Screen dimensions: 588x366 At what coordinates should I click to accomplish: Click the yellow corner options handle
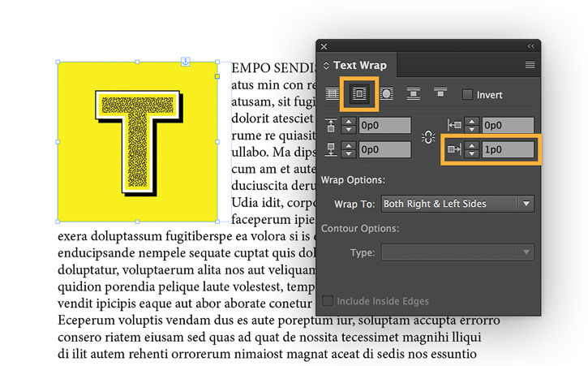[x=217, y=76]
